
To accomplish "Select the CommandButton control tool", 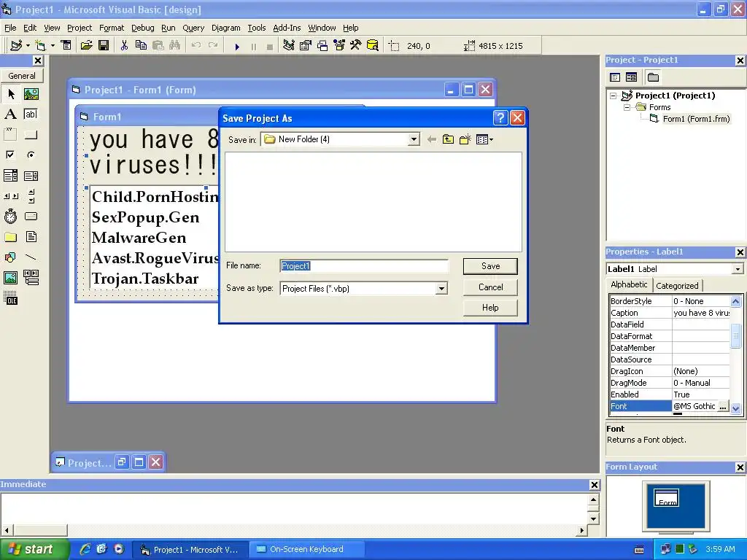I will pyautogui.click(x=31, y=135).
